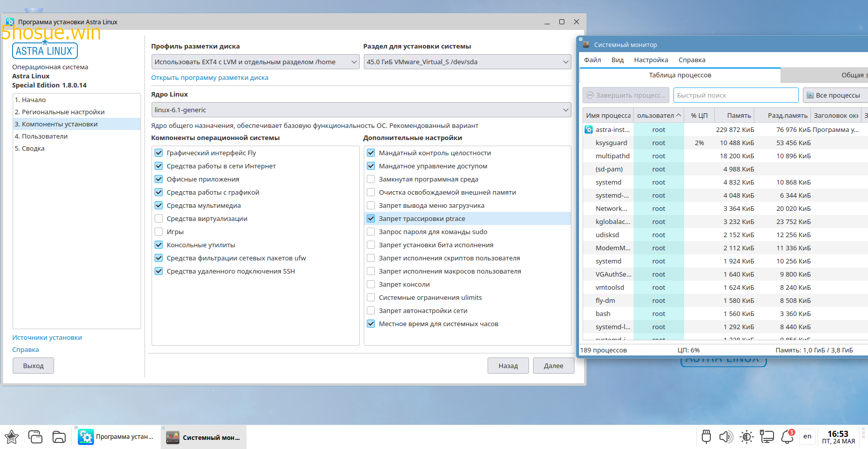Enable Virtualization tools checkbox
The width and height of the screenshot is (868, 449).
(x=159, y=218)
